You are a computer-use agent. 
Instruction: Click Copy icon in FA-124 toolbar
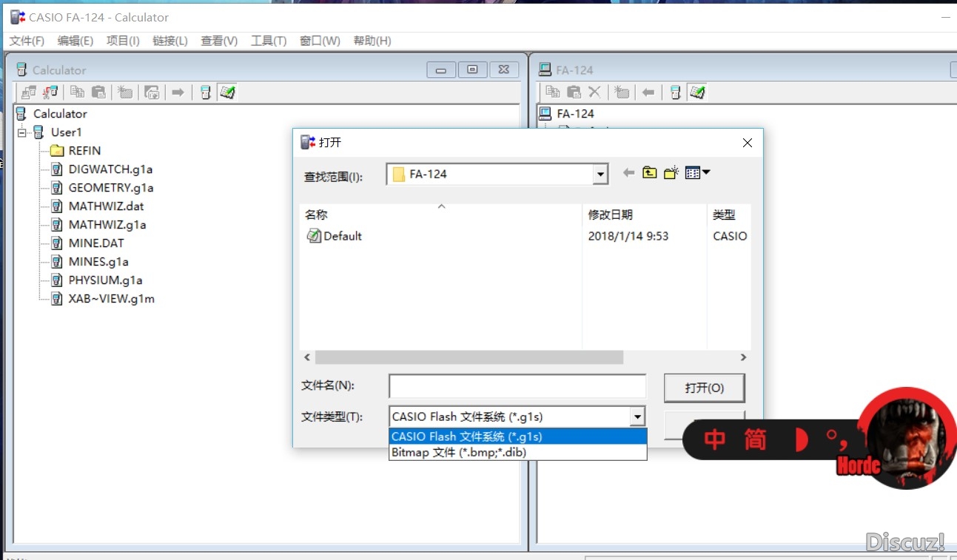click(553, 92)
